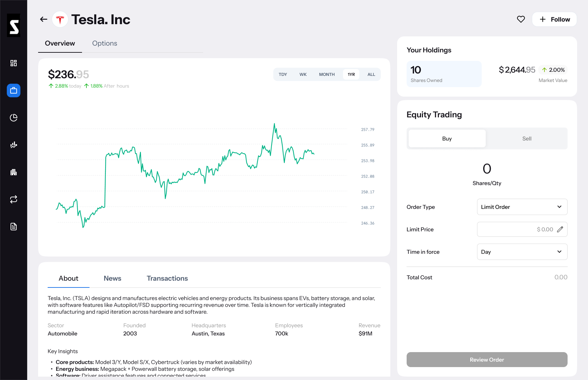Open the building companies sidebar icon
This screenshot has width=588, height=380.
(x=14, y=172)
